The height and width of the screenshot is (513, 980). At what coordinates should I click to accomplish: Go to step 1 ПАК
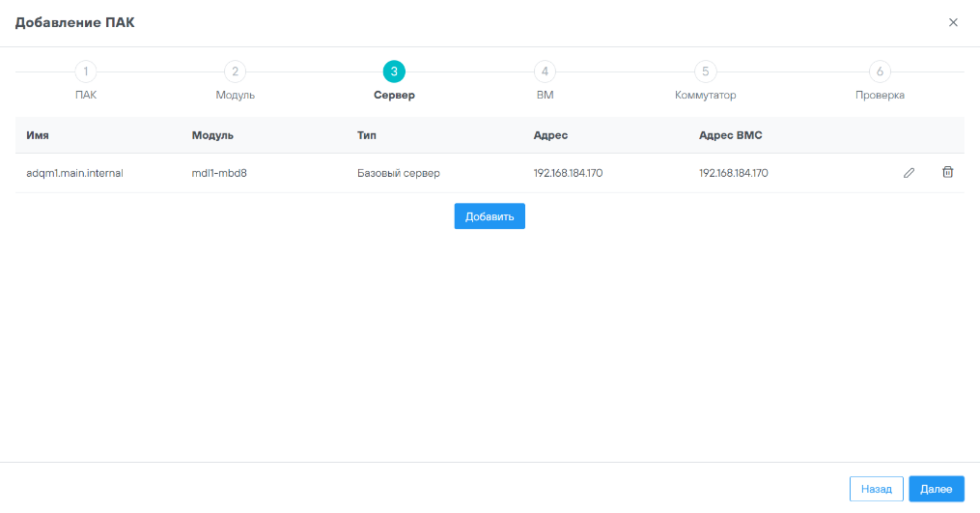[86, 71]
